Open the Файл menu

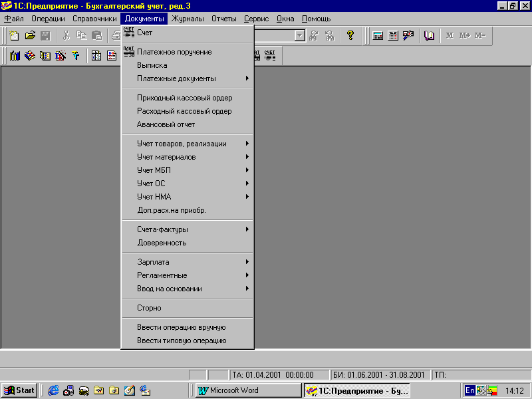coord(14,19)
